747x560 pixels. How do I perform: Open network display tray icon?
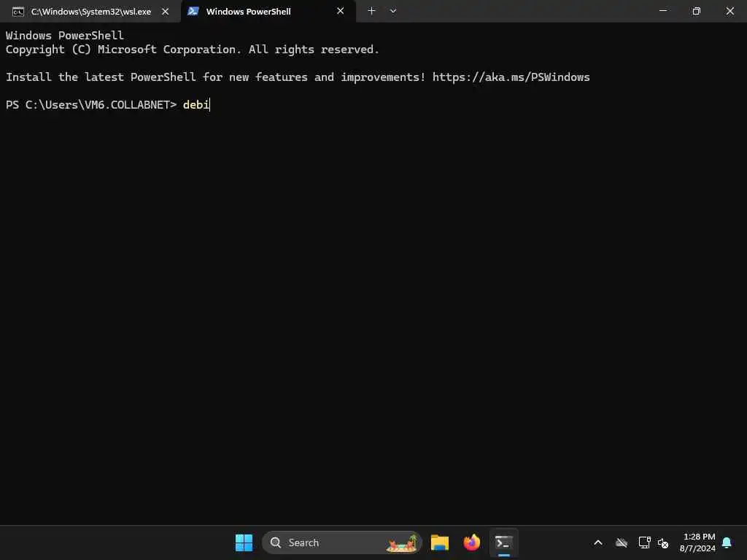(x=644, y=542)
